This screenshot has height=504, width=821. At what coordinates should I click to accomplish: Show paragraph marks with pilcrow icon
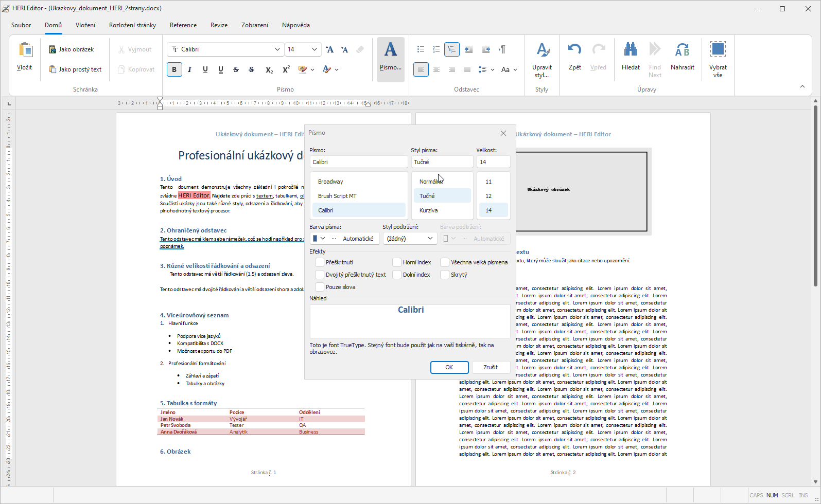coord(502,49)
